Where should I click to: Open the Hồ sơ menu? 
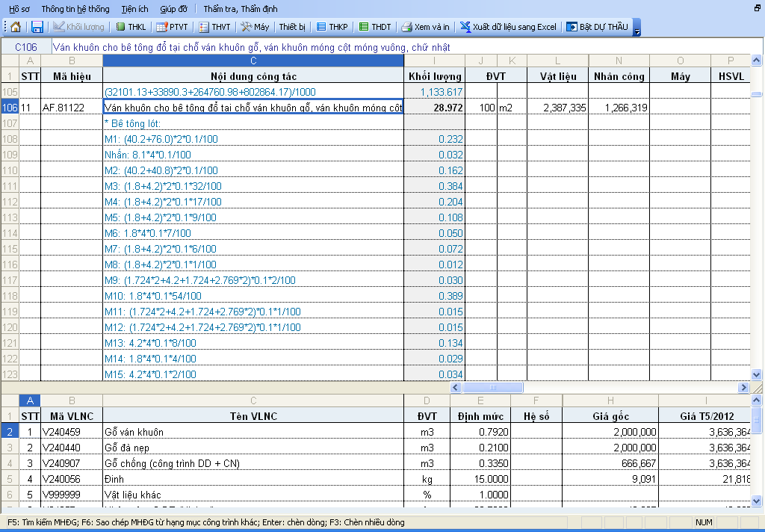tap(19, 9)
